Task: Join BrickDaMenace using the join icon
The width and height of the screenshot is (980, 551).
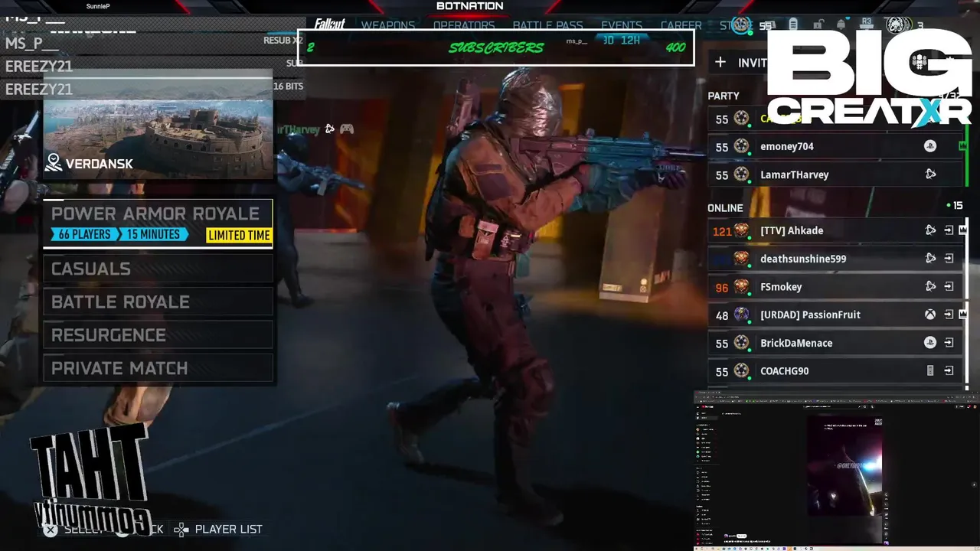Action: [949, 343]
